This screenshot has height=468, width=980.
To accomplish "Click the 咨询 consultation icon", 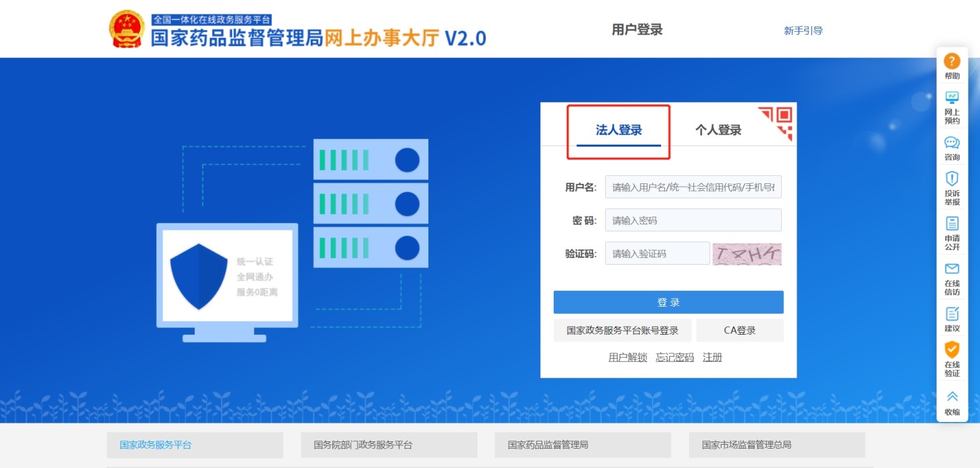I will click(x=951, y=148).
